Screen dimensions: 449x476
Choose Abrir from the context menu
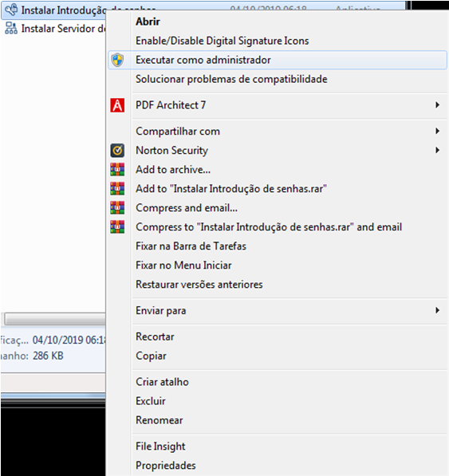coord(148,22)
